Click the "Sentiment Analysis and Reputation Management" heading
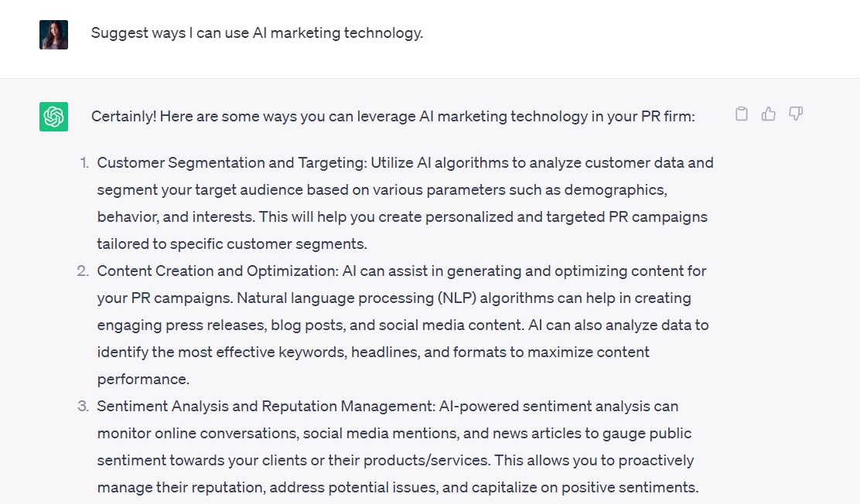 tap(265, 407)
